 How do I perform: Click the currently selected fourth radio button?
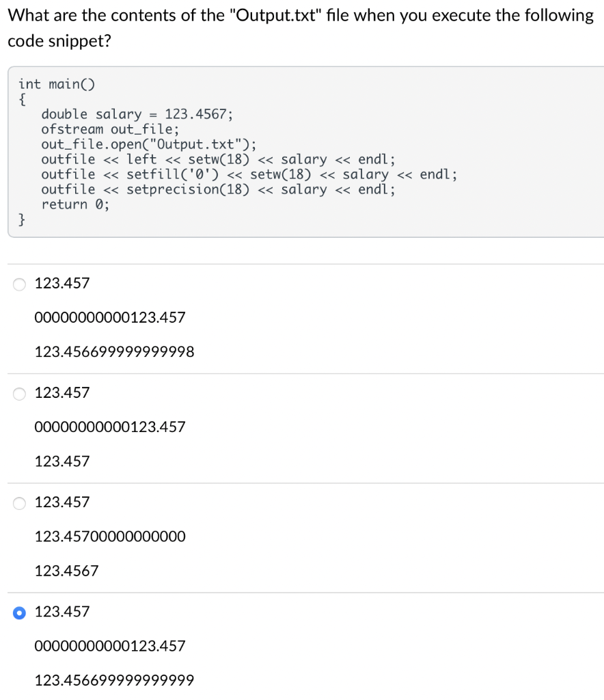tap(19, 613)
